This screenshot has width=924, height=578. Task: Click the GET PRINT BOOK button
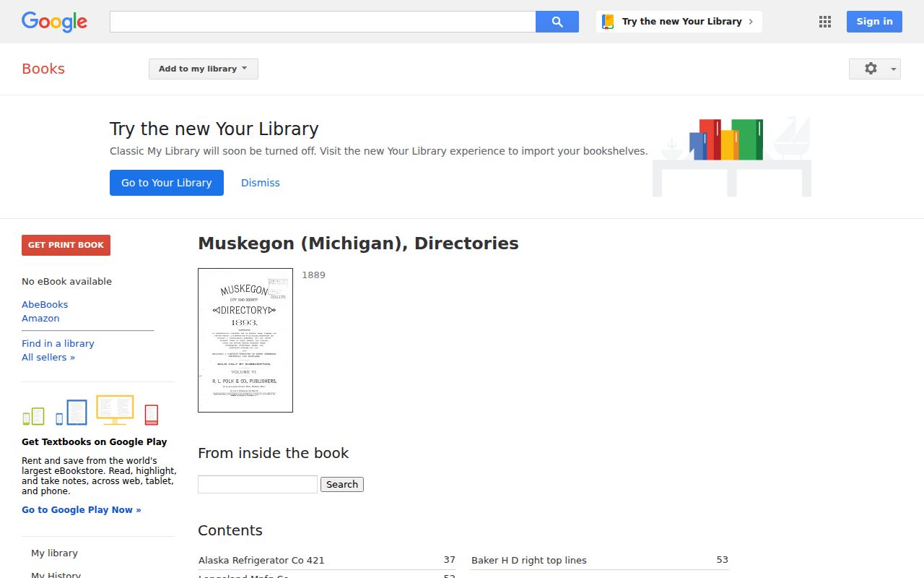click(x=66, y=245)
